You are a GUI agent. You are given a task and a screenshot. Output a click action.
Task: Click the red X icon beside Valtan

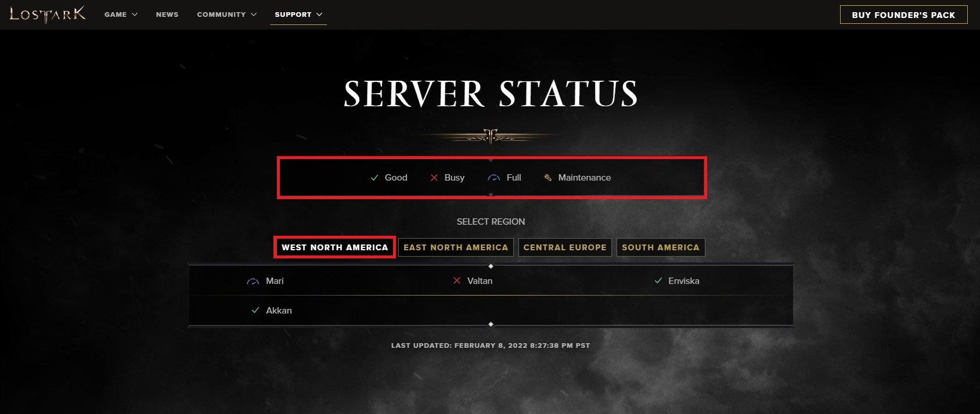click(x=457, y=280)
